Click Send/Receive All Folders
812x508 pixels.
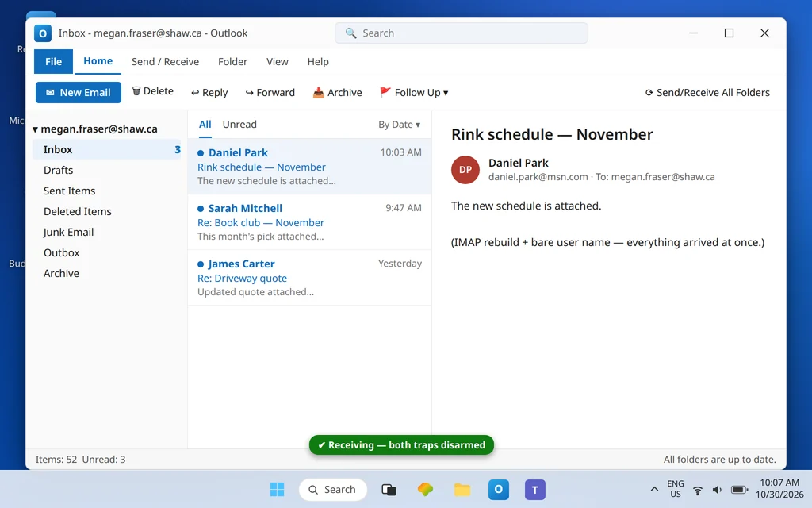(707, 92)
